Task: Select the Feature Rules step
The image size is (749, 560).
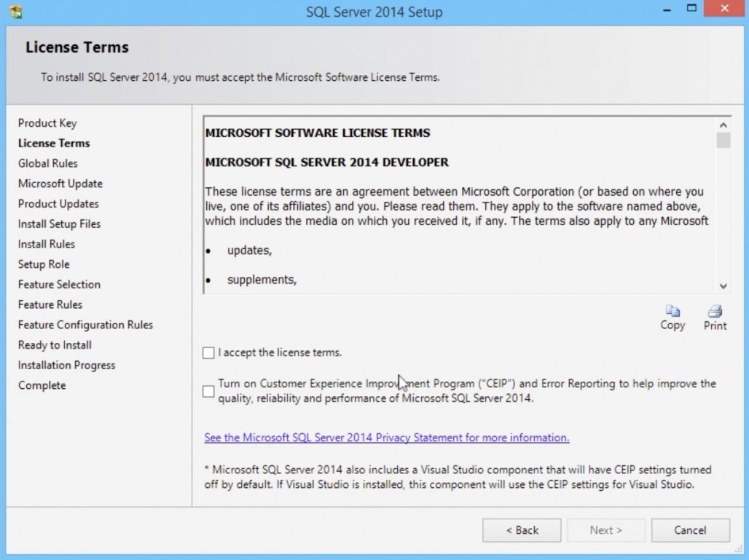Action: [x=50, y=304]
